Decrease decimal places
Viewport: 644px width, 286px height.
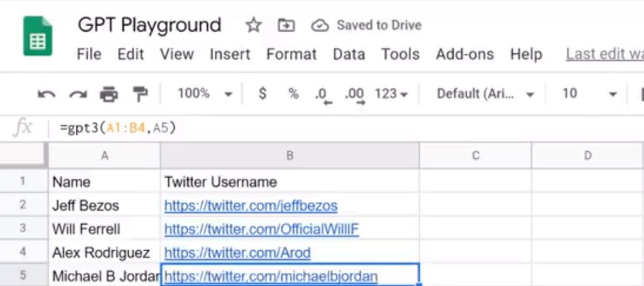[x=322, y=94]
